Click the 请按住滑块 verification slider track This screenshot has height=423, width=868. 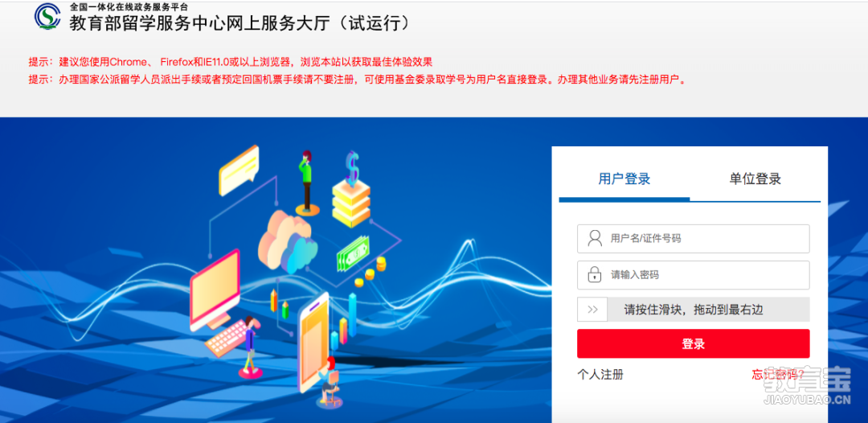pos(693,310)
